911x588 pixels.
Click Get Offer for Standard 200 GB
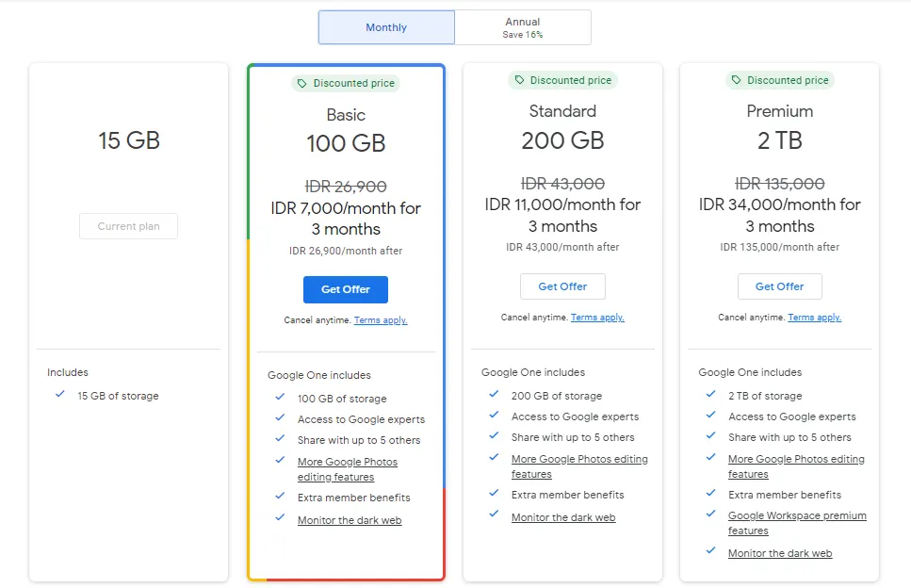[562, 286]
